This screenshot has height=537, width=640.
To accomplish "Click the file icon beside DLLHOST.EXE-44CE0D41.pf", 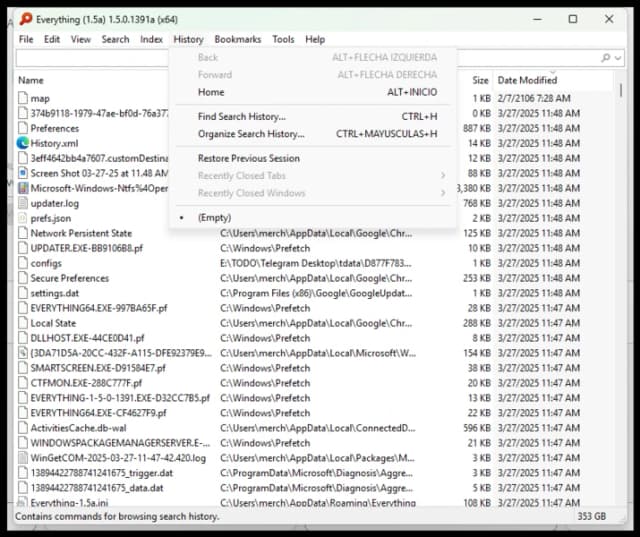I will click(x=23, y=338).
